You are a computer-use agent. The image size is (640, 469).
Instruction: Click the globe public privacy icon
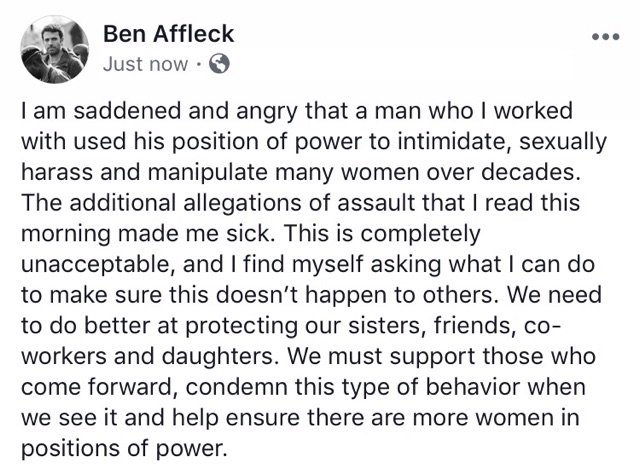(219, 64)
